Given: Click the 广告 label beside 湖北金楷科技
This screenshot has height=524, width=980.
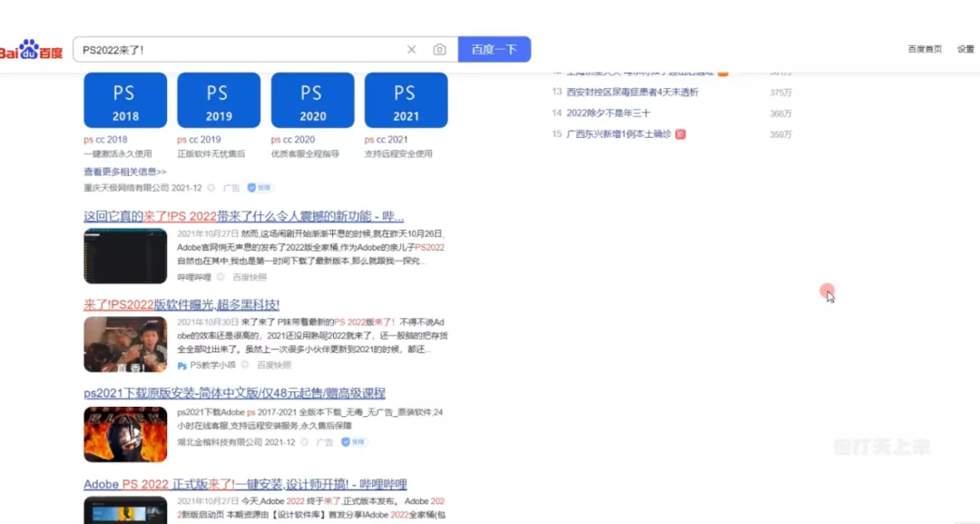Looking at the screenshot, I should [324, 442].
